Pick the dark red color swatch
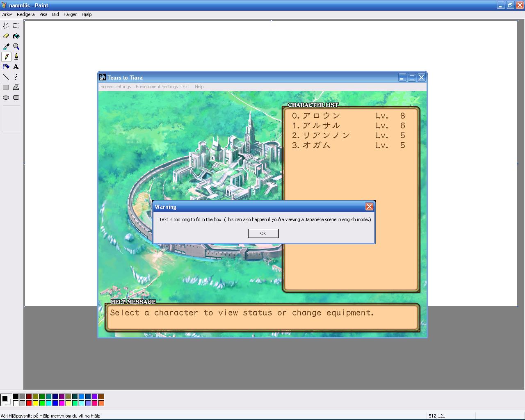The width and height of the screenshot is (525, 420). (29, 396)
